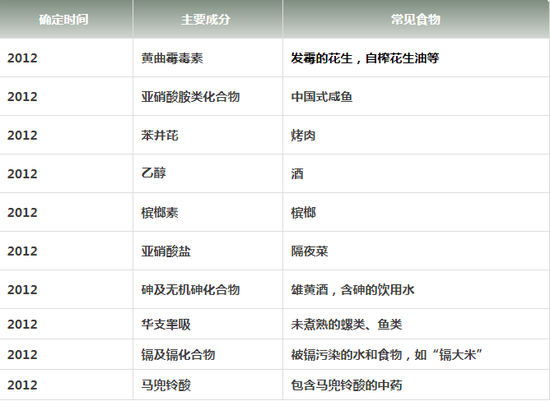
Task: Click the 马兜铃酸 cell
Action: click(x=207, y=385)
